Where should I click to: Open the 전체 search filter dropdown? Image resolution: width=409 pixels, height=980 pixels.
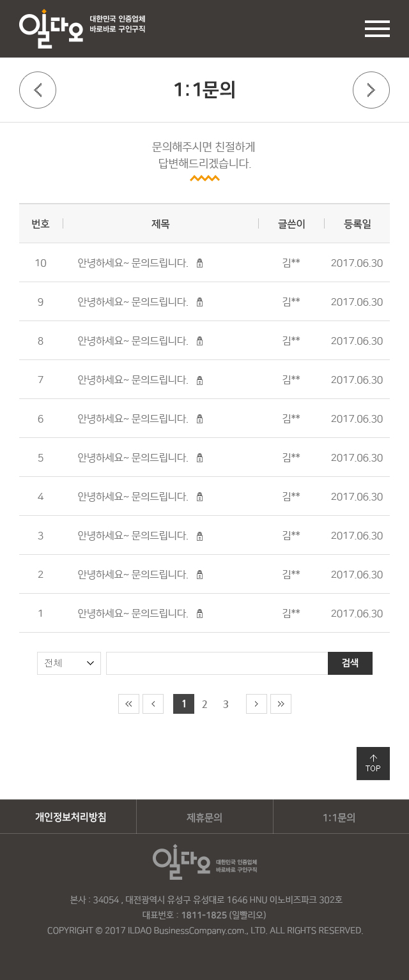tap(68, 663)
